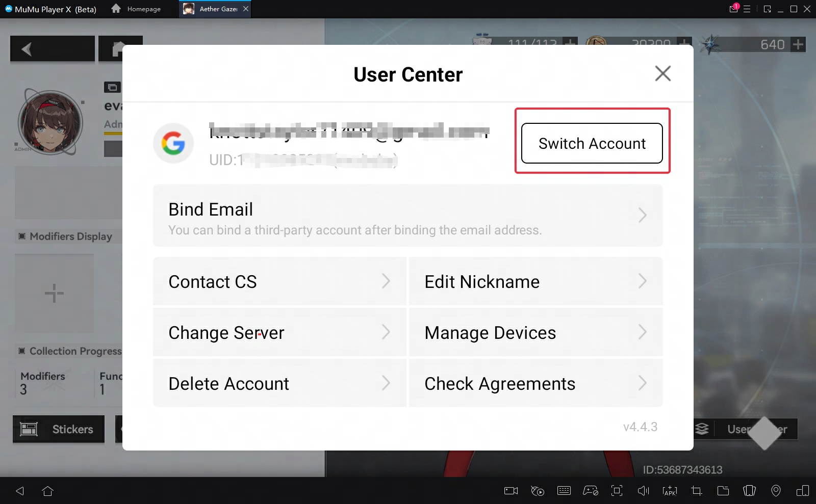Expand the Contact CS option
The height and width of the screenshot is (504, 816).
279,282
